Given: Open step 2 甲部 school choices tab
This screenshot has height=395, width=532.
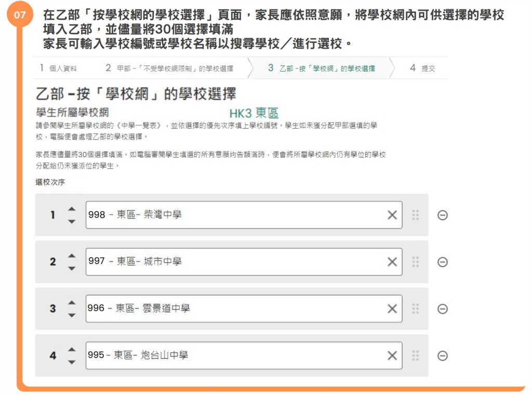Looking at the screenshot, I should click(169, 68).
